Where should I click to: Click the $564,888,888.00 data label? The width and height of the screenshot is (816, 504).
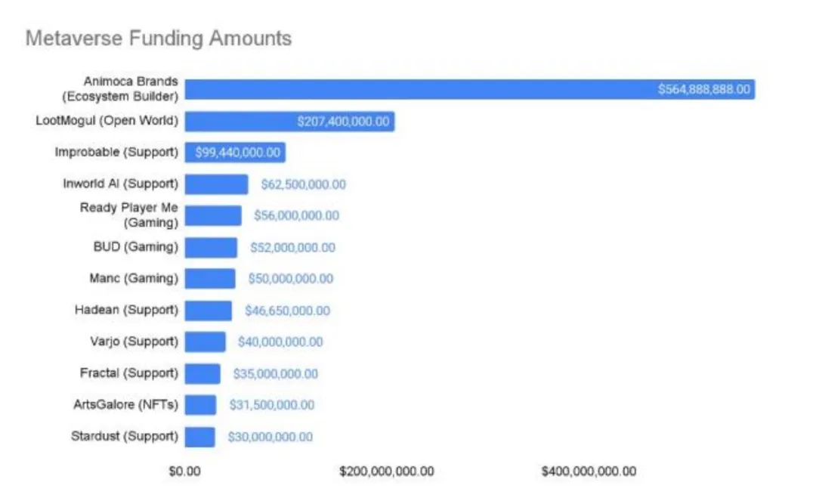point(704,90)
